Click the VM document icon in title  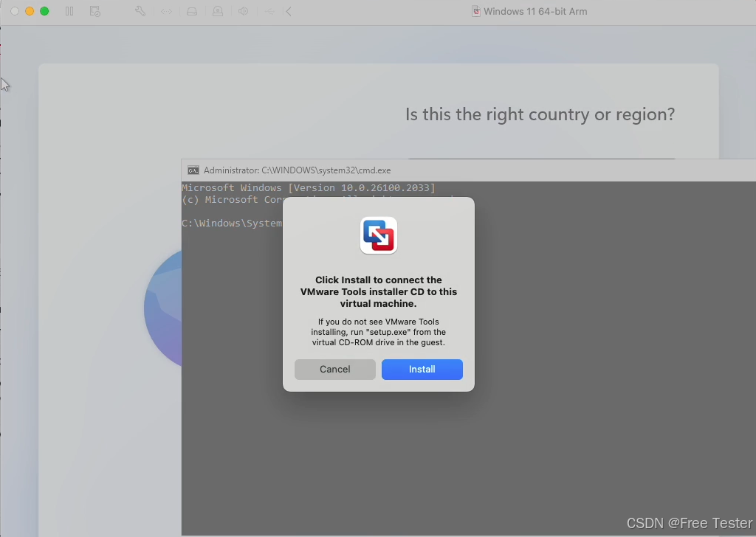(x=476, y=12)
